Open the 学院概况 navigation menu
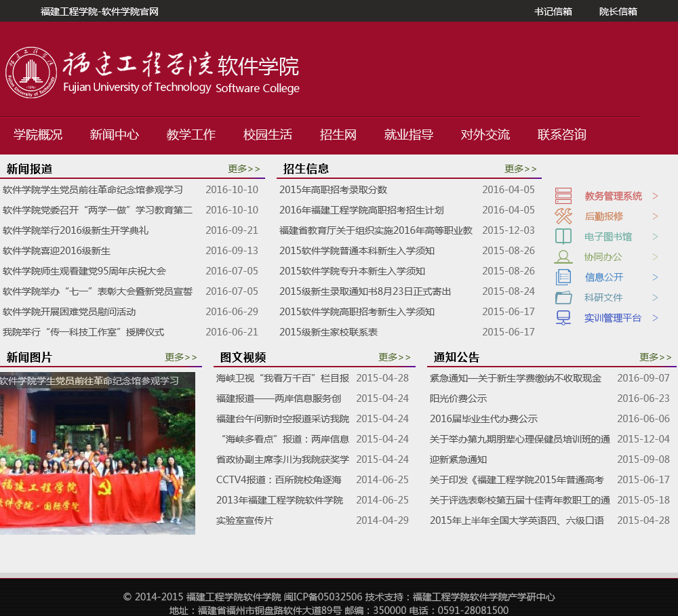The height and width of the screenshot is (616, 678). [38, 134]
